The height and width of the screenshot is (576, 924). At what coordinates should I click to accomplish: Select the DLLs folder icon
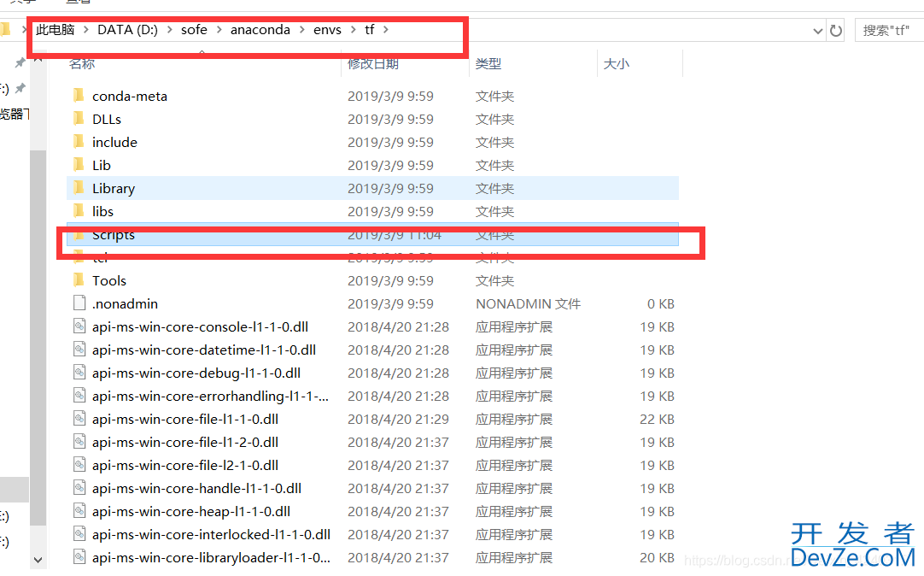pyautogui.click(x=79, y=119)
